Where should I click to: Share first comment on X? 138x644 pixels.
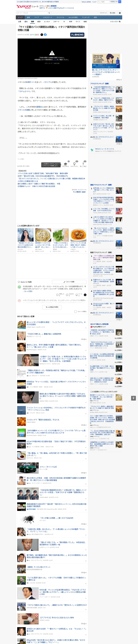(x=85, y=295)
